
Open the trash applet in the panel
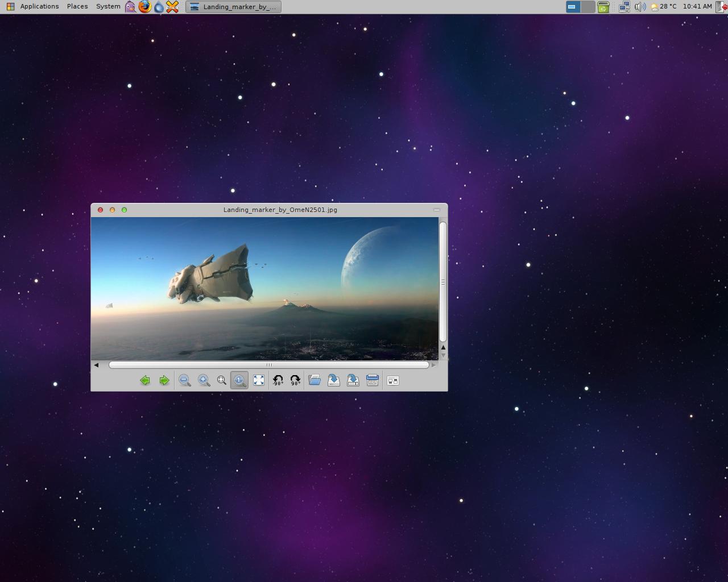coord(603,7)
